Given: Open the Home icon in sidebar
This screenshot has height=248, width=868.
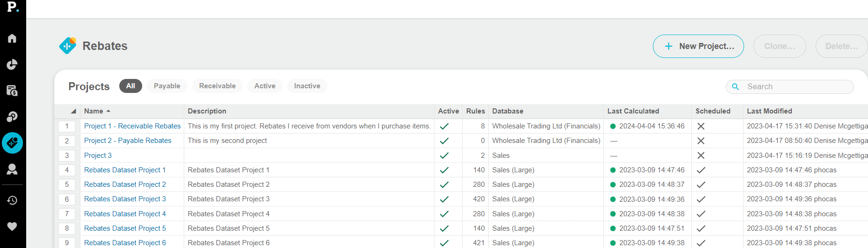Looking at the screenshot, I should pyautogui.click(x=12, y=38).
